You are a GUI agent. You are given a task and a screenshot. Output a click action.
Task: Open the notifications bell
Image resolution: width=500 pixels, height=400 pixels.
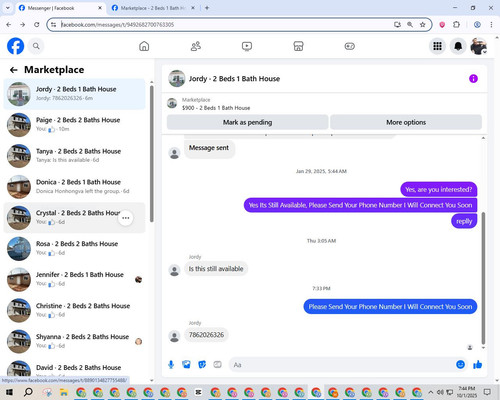click(458, 46)
